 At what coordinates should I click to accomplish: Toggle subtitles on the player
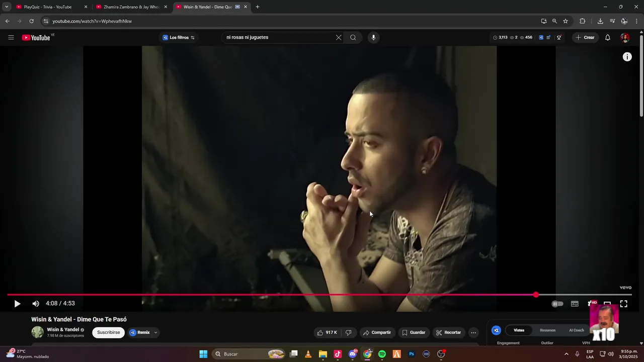tap(575, 304)
